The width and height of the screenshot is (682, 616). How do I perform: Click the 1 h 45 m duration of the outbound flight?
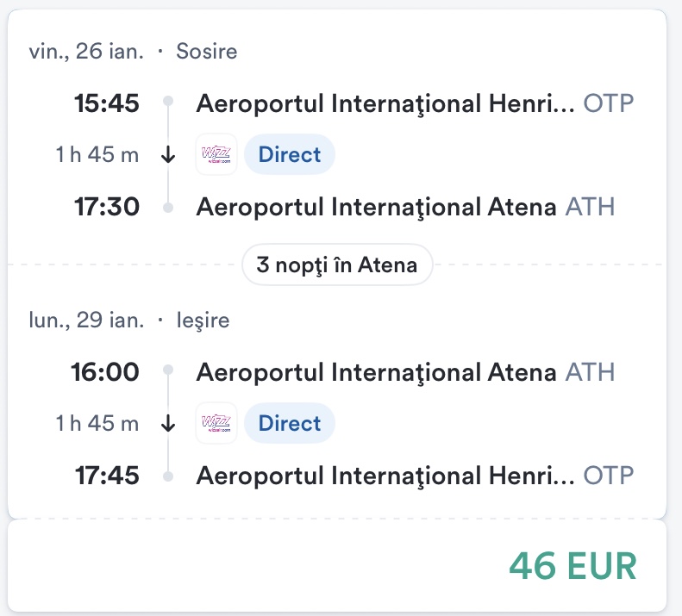pyautogui.click(x=97, y=155)
